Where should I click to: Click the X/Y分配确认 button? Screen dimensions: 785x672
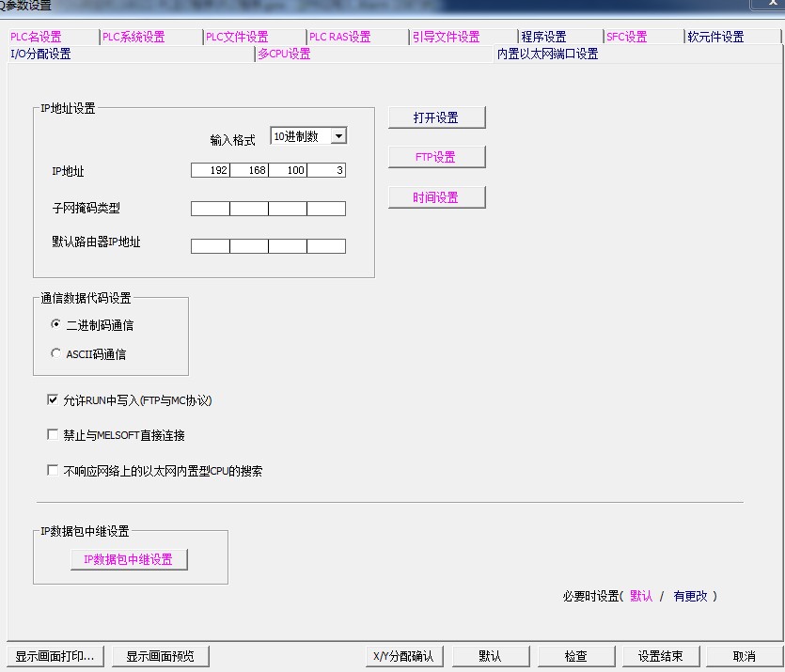coord(403,656)
